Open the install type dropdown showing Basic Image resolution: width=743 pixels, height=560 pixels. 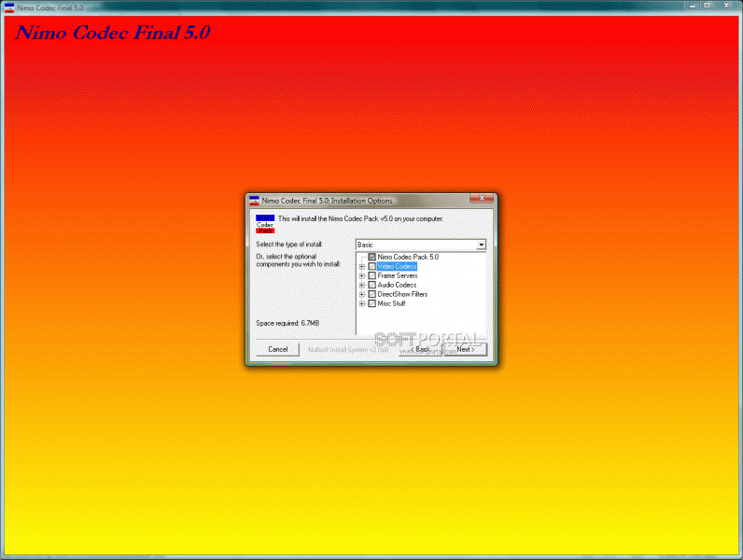(421, 245)
